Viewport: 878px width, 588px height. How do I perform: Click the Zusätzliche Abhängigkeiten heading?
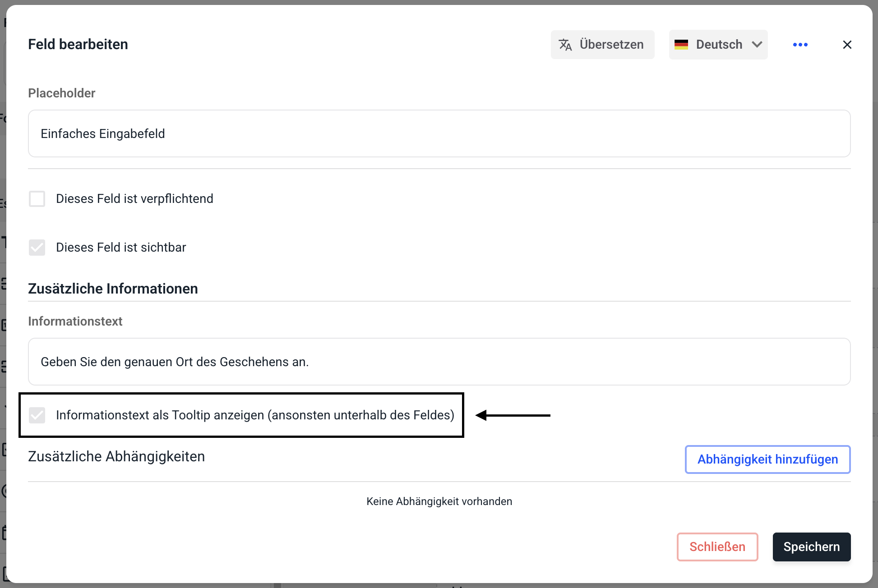coord(116,457)
